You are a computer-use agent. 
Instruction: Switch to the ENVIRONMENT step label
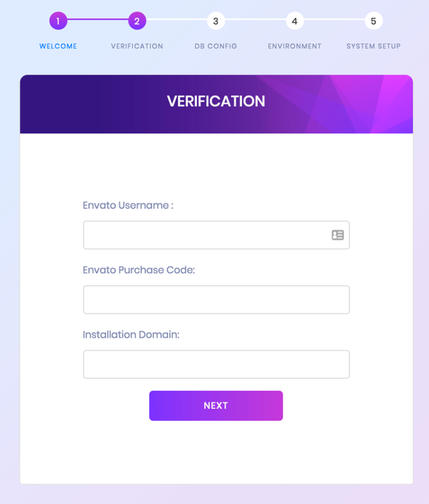tap(295, 46)
